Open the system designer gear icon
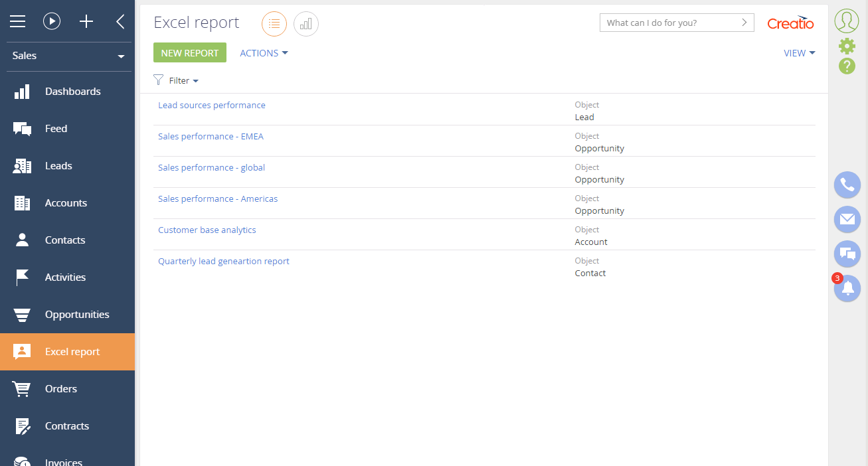Image resolution: width=868 pixels, height=466 pixels. click(846, 46)
